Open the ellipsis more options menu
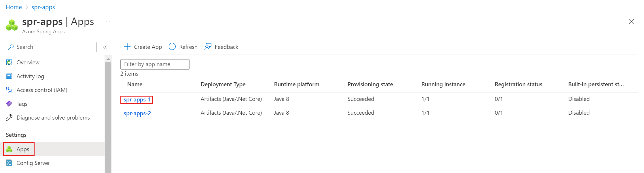 click(x=108, y=22)
